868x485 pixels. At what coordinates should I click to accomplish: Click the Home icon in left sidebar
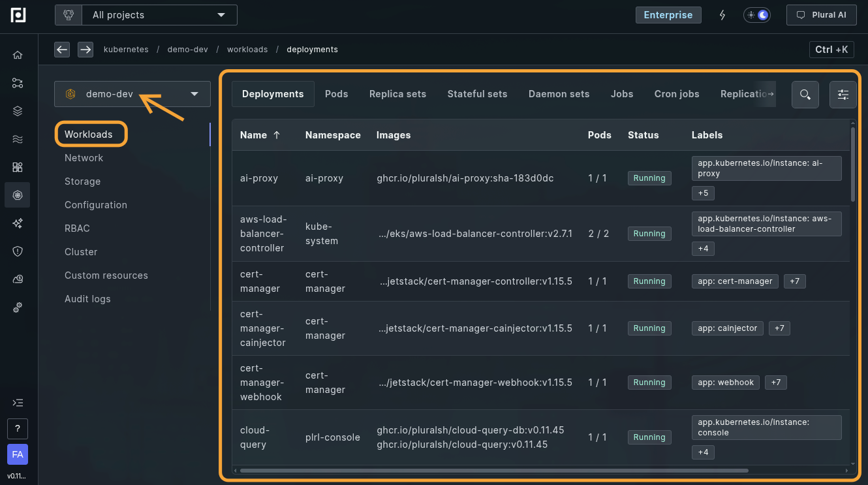18,55
